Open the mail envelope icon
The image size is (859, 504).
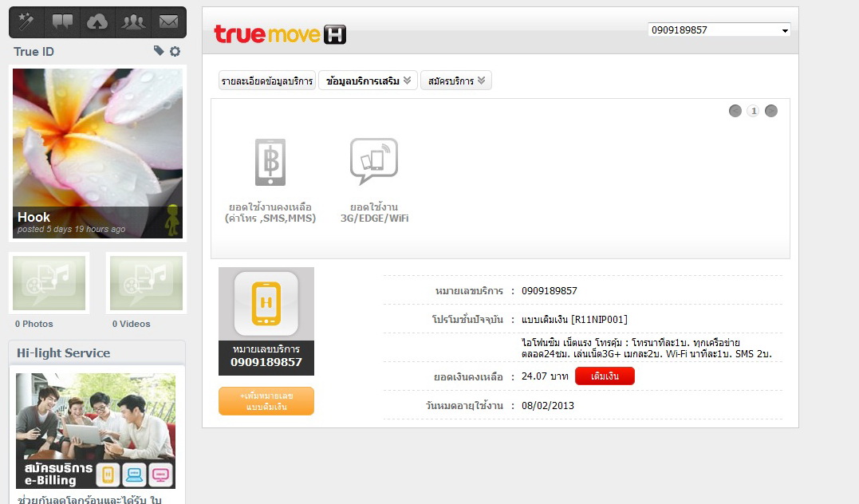169,22
